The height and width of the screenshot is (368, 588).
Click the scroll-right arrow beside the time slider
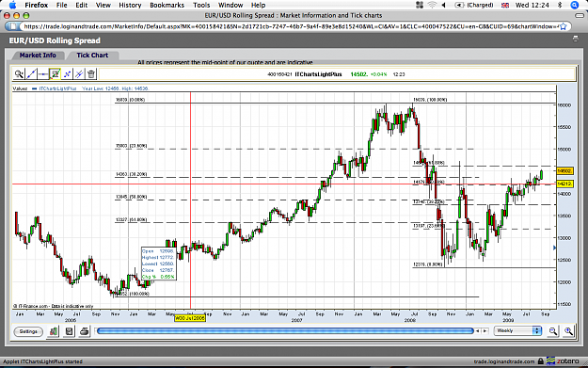click(485, 331)
